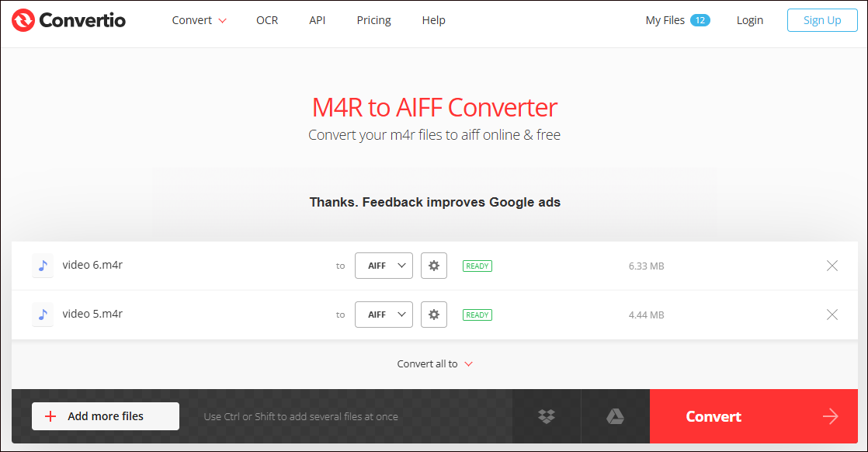
Task: Open settings gear for video 5.m4r
Action: point(434,315)
